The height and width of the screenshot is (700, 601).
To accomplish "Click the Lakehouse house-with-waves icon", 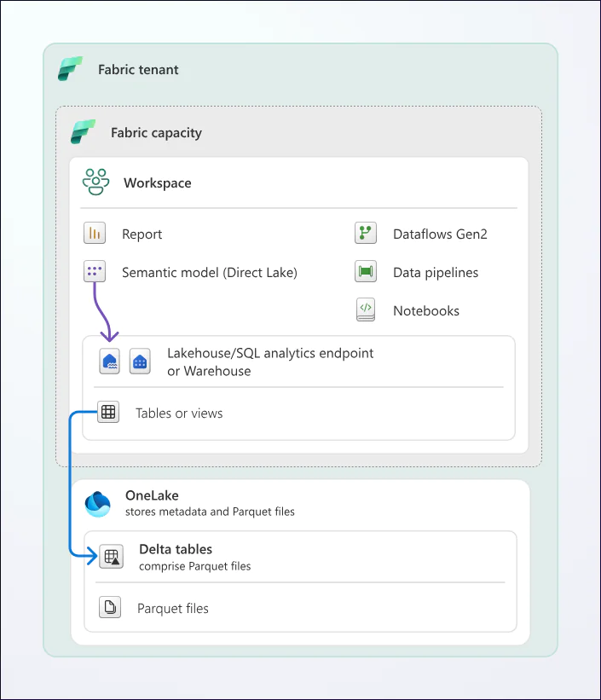I will [111, 362].
